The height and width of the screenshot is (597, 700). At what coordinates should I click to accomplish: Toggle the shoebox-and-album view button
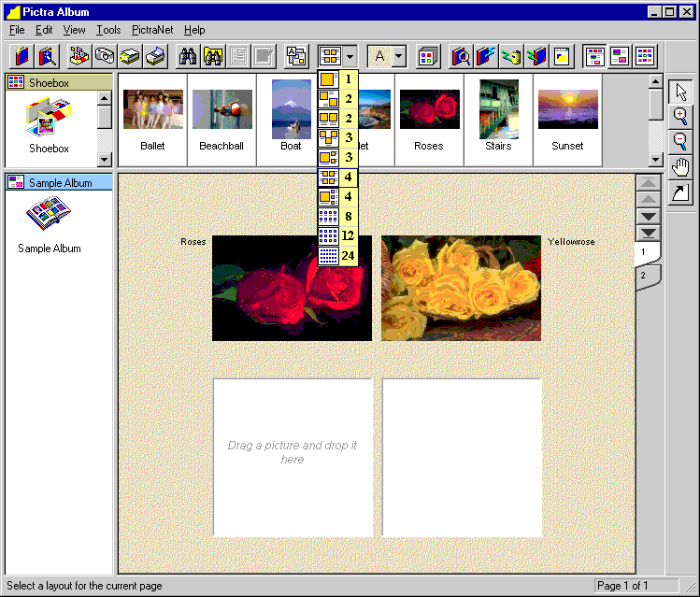pyautogui.click(x=594, y=56)
